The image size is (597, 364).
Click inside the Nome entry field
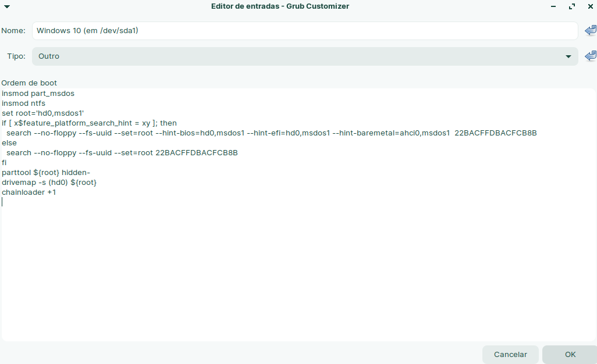(x=305, y=30)
